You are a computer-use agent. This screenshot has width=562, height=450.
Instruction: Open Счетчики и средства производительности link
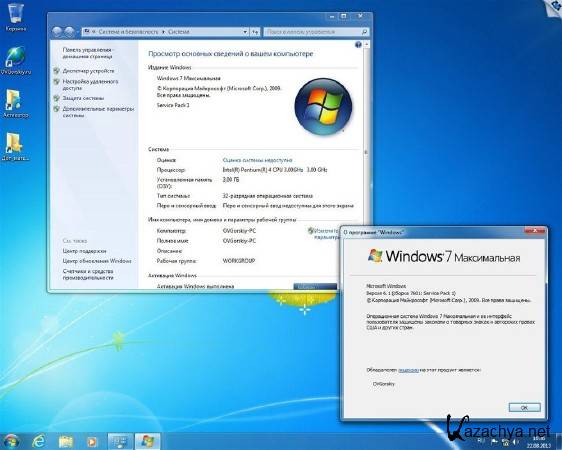point(88,274)
